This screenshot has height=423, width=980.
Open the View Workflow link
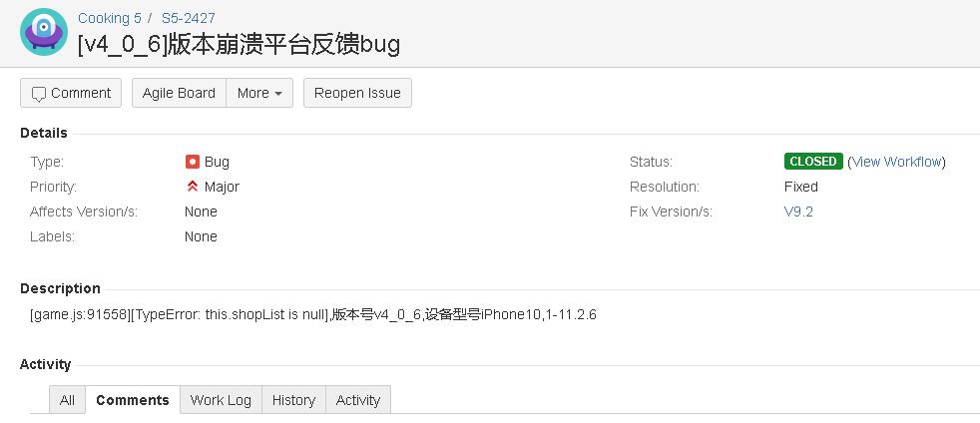click(x=896, y=162)
